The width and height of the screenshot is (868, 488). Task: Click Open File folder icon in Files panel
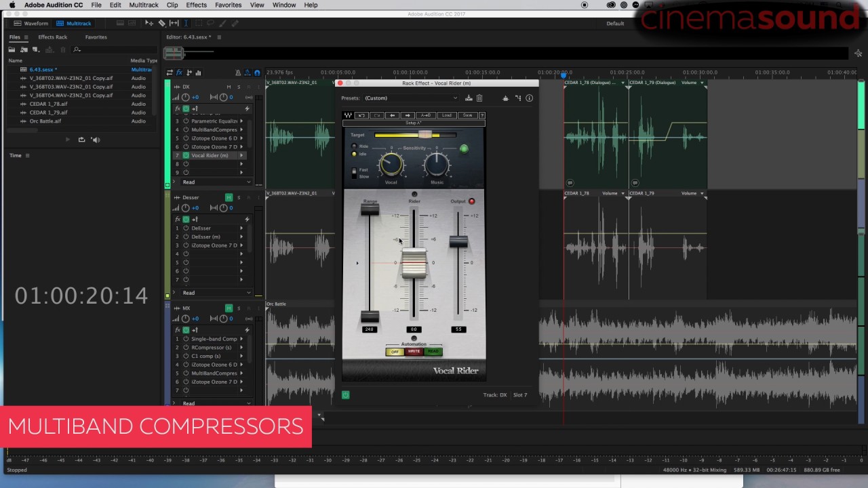pos(12,49)
